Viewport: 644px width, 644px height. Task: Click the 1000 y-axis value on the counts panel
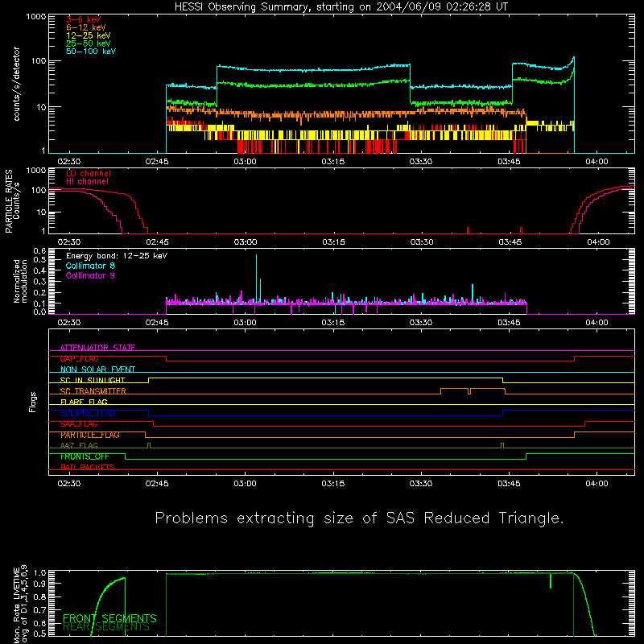pyautogui.click(x=36, y=17)
